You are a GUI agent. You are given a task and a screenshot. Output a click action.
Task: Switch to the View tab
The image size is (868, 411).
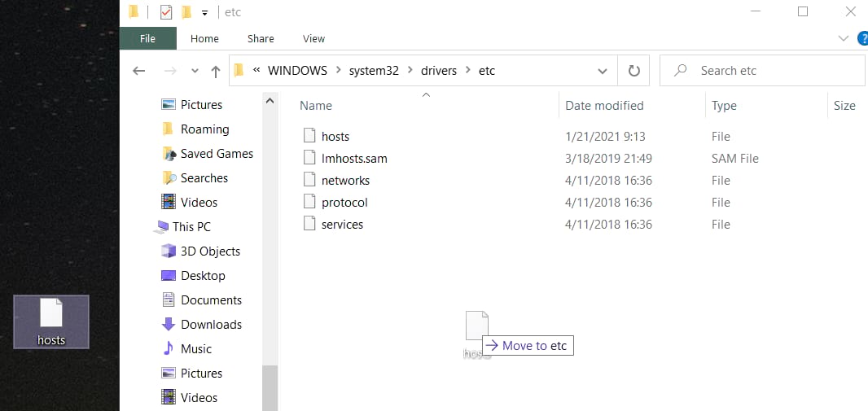click(x=313, y=38)
